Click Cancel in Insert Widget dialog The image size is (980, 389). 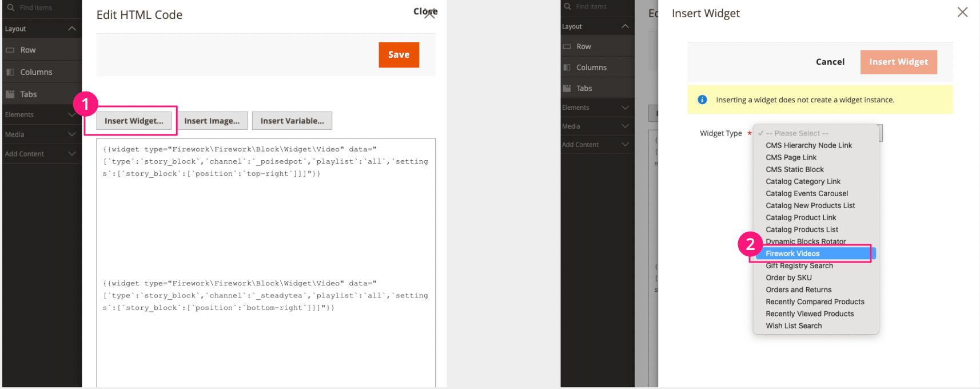830,62
